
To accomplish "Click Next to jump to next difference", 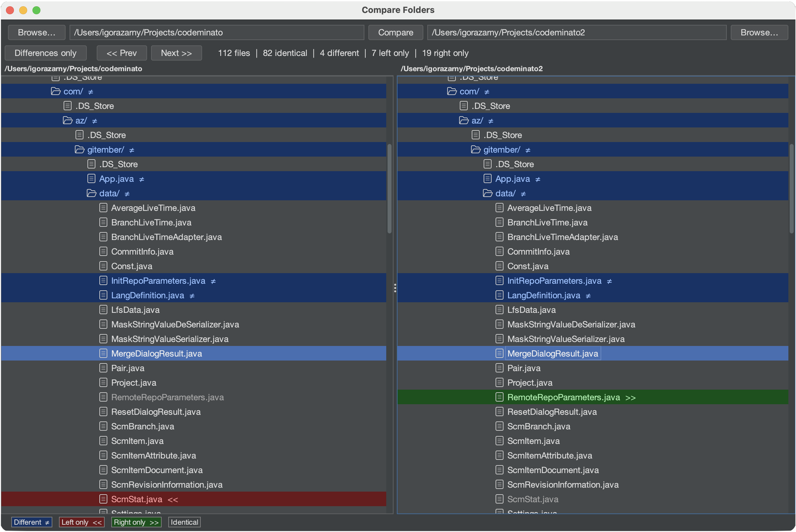I will [x=176, y=53].
